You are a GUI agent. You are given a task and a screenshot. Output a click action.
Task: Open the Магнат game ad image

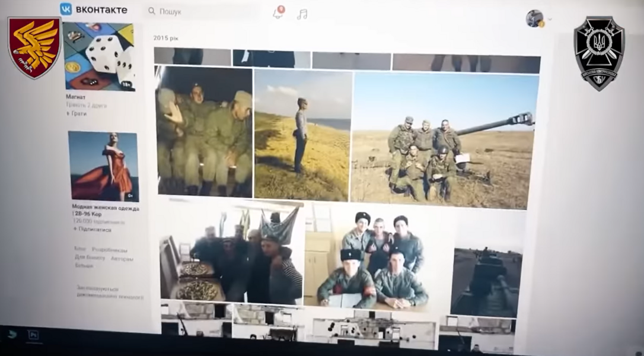coord(98,56)
